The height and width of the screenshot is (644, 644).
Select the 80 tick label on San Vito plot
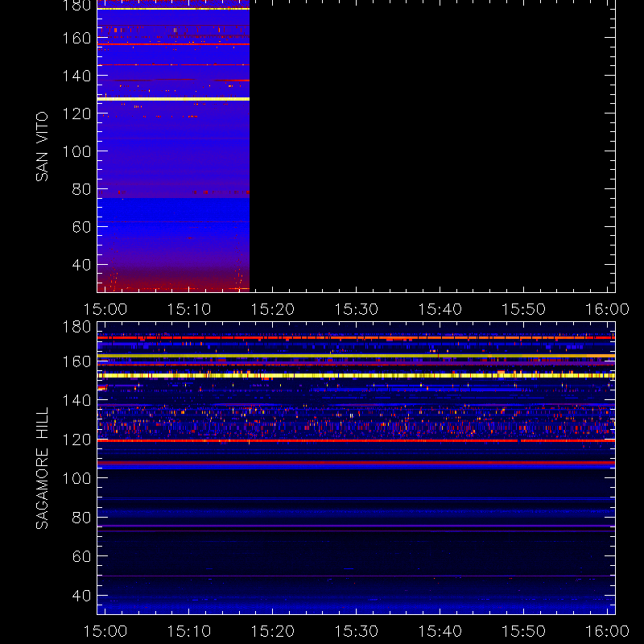[81, 189]
